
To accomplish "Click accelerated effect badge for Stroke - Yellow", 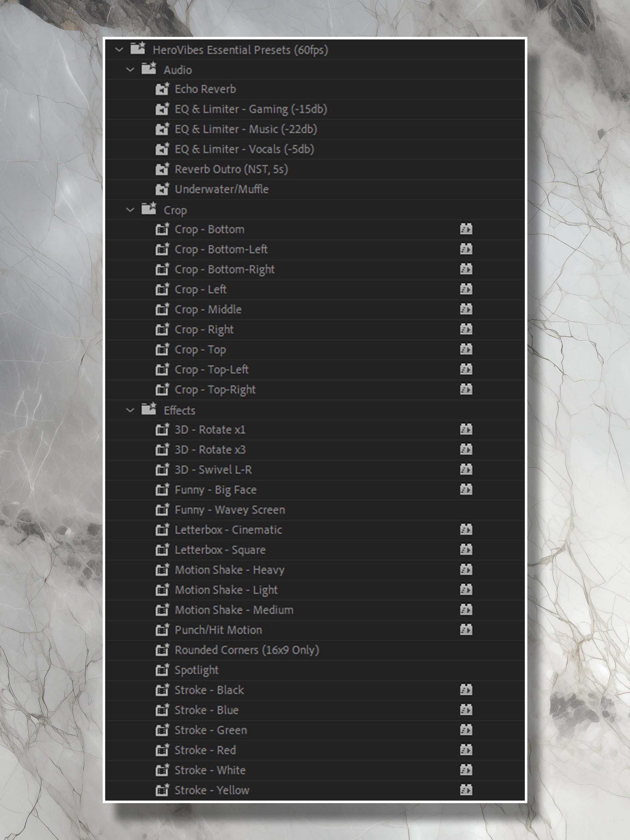I will [466, 790].
